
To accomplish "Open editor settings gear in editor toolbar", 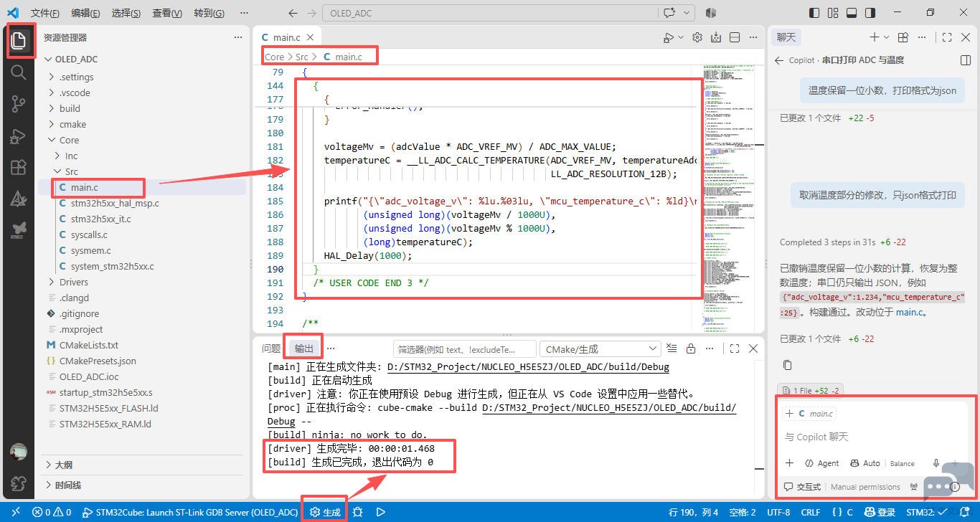I will [x=697, y=37].
